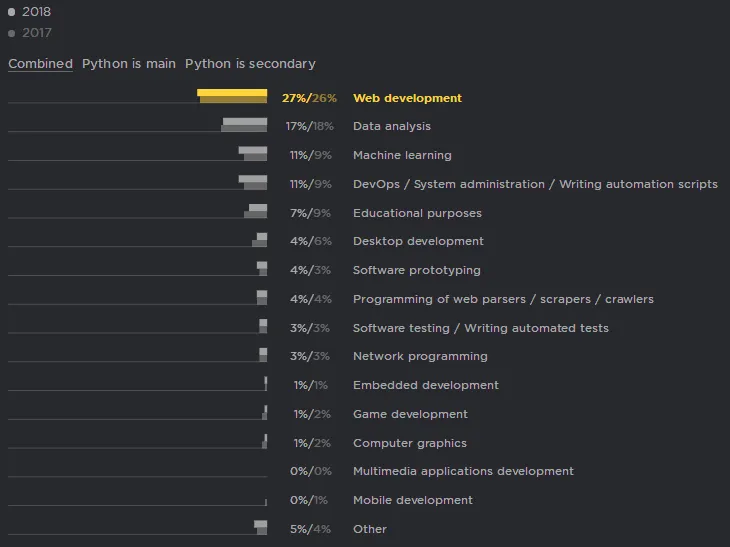Select the Machine learning row label
Image resolution: width=730 pixels, height=547 pixels.
coord(402,155)
